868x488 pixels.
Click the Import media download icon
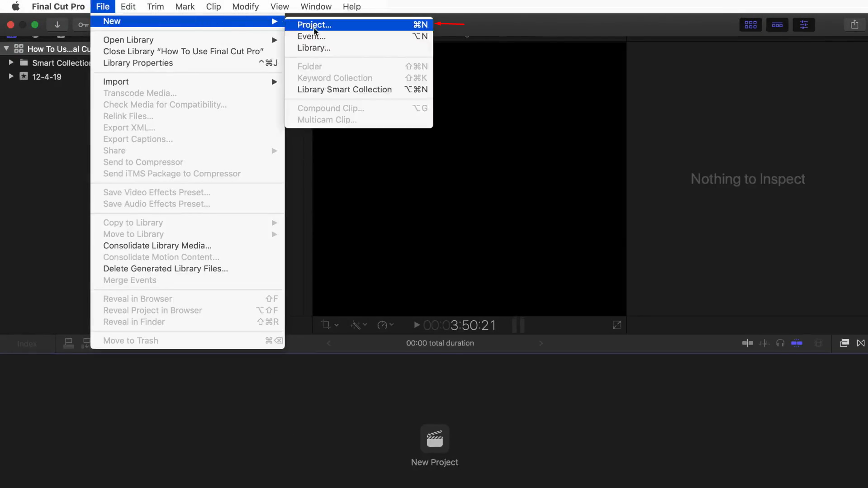click(x=57, y=24)
